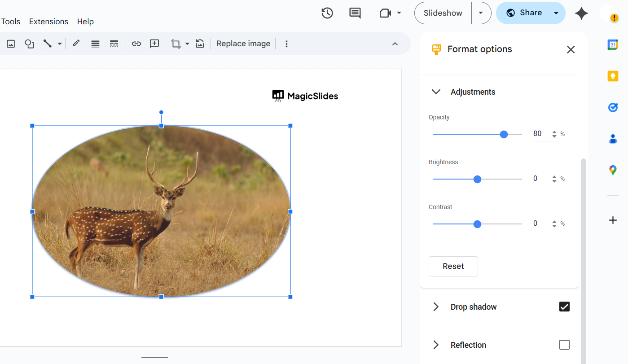Click the Replace image button
The image size is (628, 364).
tap(243, 44)
